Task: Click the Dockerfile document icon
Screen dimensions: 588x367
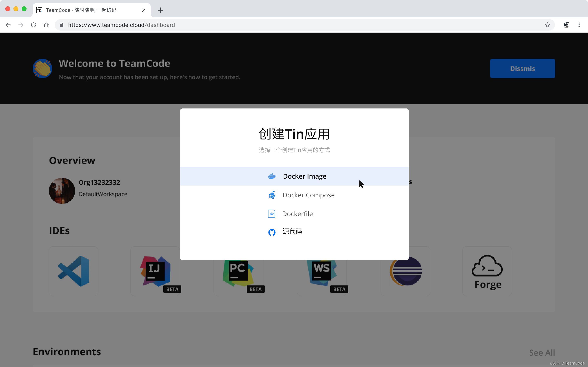Action: coord(271,214)
